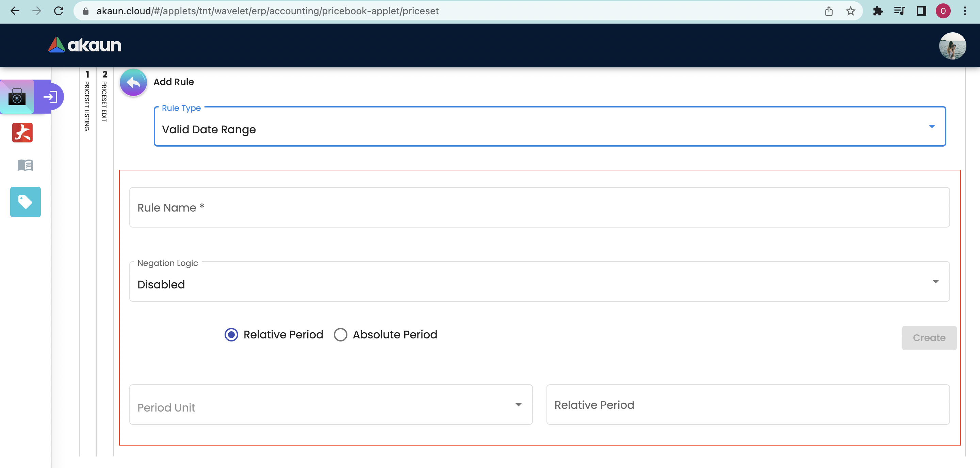Image resolution: width=980 pixels, height=468 pixels.
Task: Click the akaun logo in header
Action: (85, 45)
